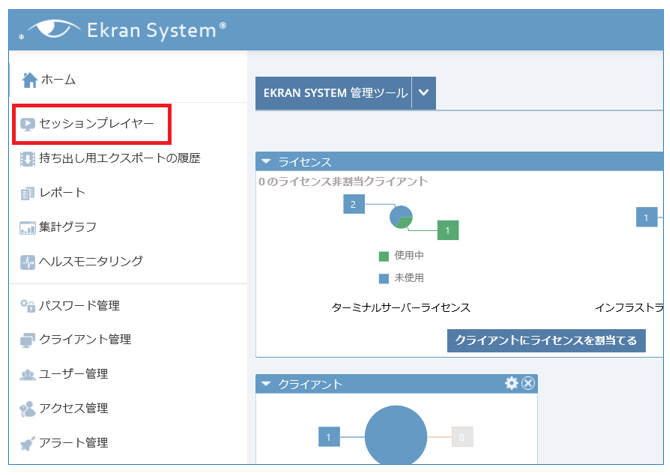Close the クライアント panel with X icon

point(528,383)
